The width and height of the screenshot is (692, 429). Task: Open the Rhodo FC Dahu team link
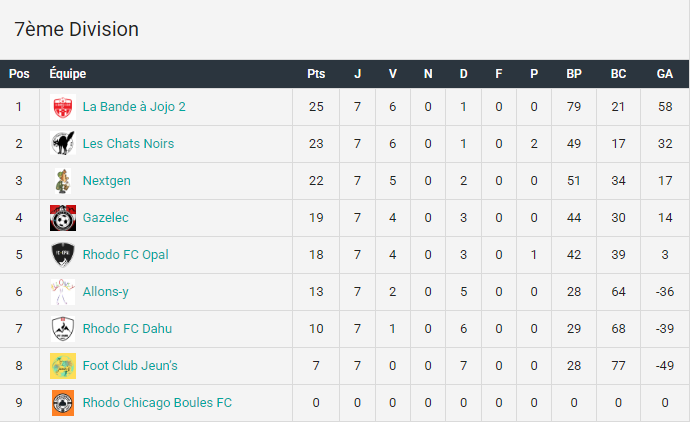point(128,329)
